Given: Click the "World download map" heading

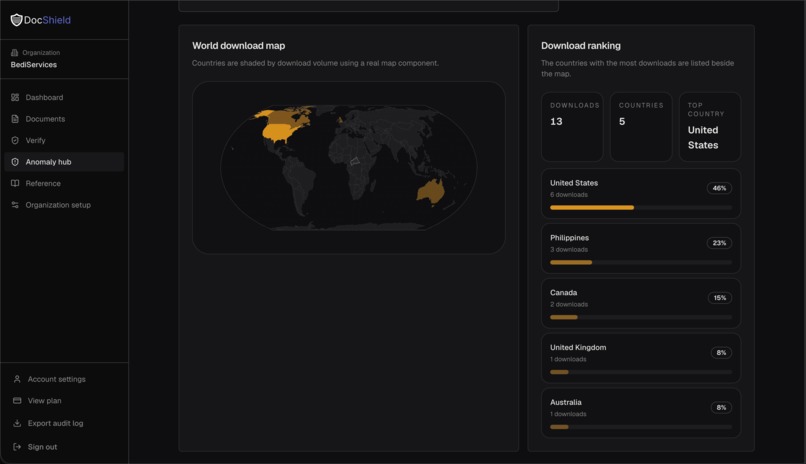Looking at the screenshot, I should 239,46.
